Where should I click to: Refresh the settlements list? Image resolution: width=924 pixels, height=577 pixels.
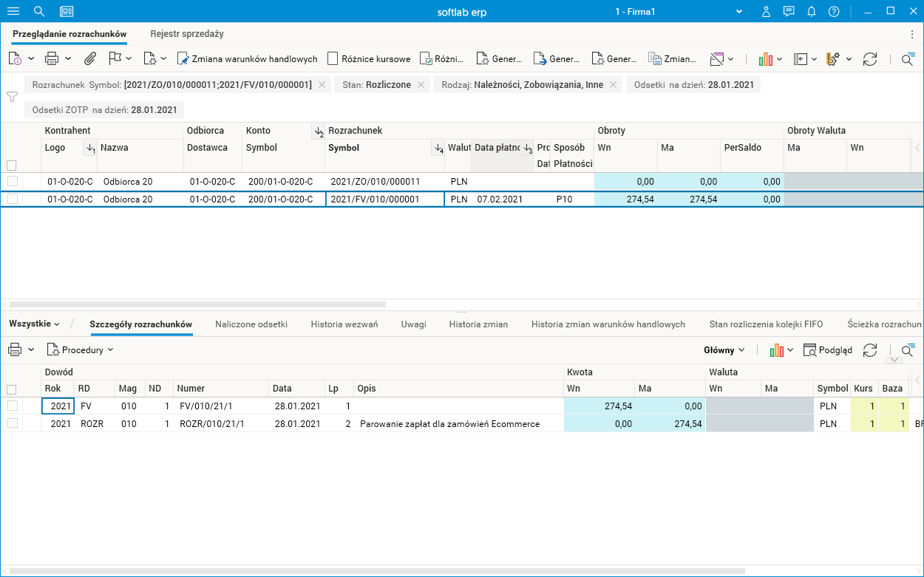pos(870,59)
